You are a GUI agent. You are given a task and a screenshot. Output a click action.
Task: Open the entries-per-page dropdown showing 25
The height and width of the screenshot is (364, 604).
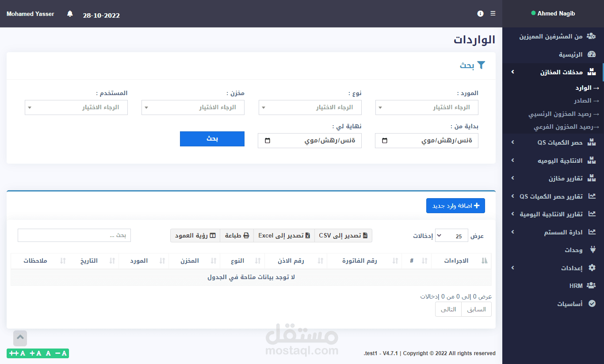point(451,236)
